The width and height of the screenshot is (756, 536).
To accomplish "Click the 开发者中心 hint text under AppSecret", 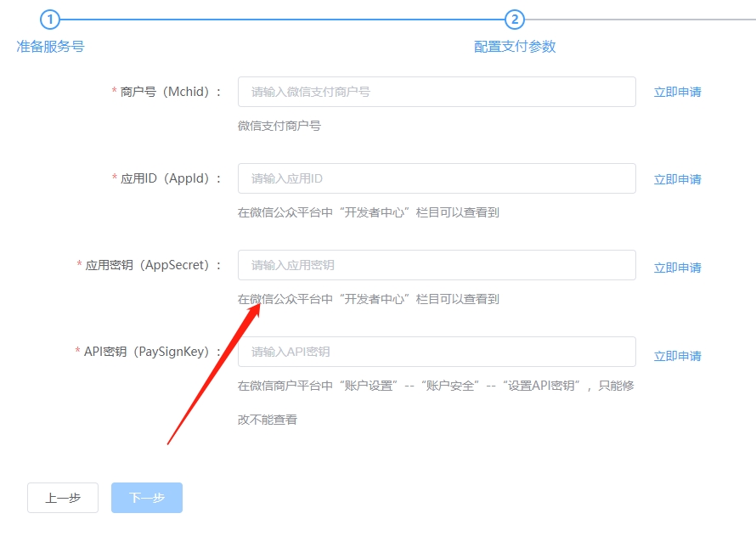I will click(365, 298).
